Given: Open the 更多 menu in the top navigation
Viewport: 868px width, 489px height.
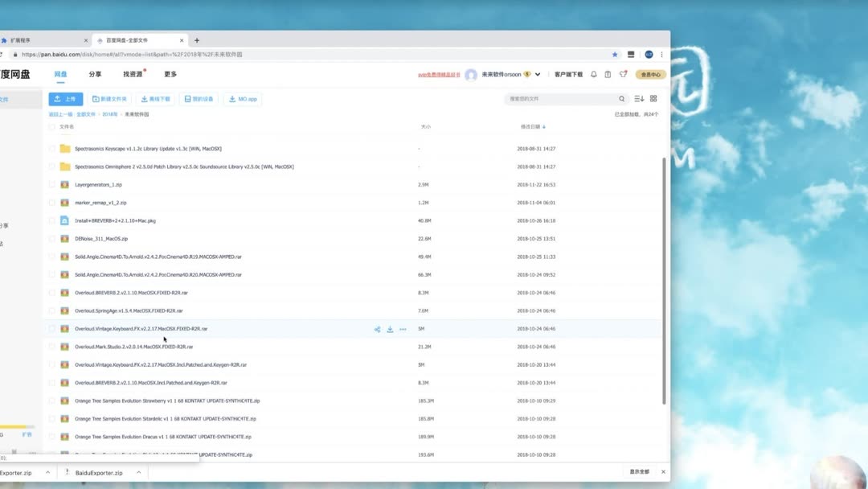Looking at the screenshot, I should click(170, 74).
